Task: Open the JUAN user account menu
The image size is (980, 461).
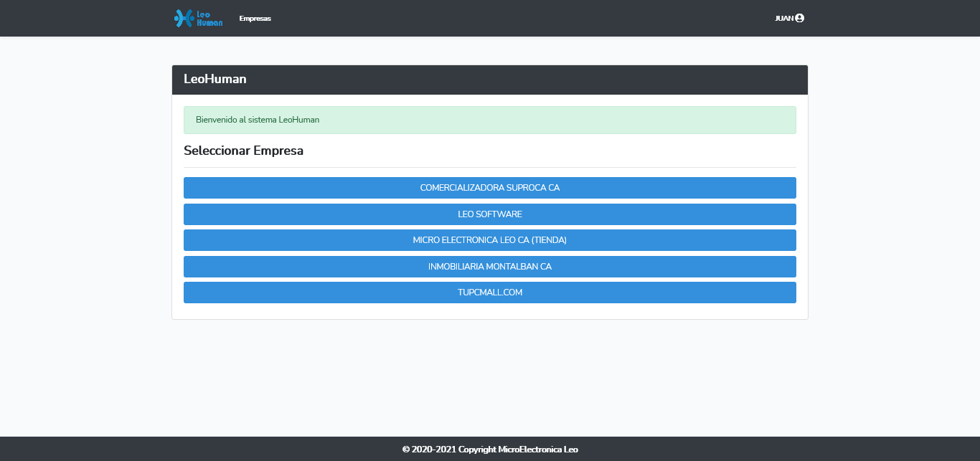Action: 789,18
